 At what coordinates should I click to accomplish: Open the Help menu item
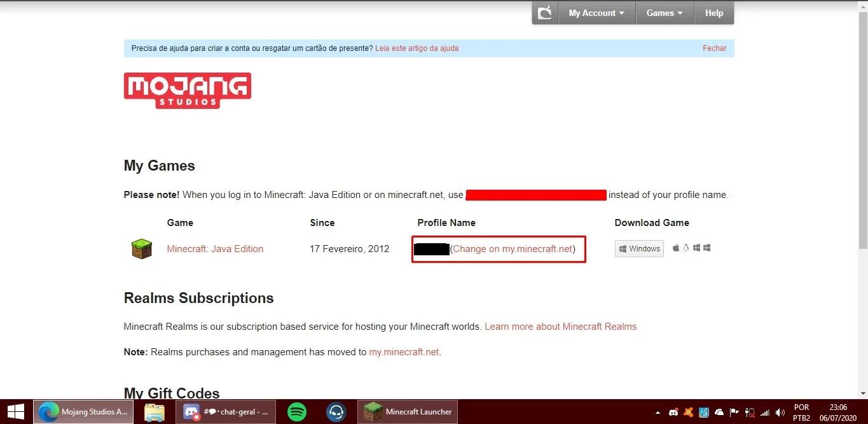pyautogui.click(x=714, y=13)
